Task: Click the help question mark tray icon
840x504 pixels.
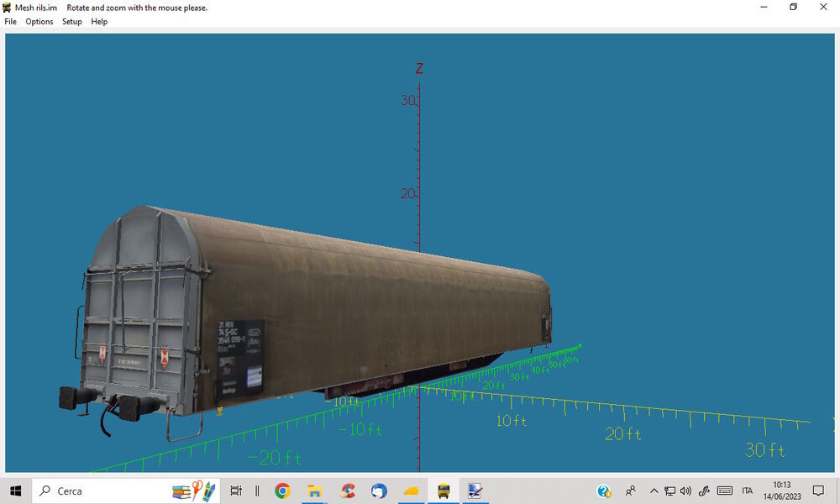Action: pos(604,491)
